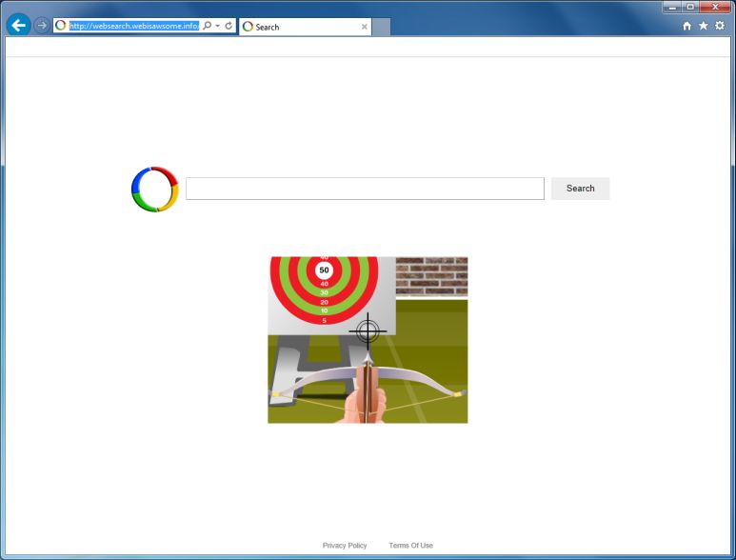
Task: Open the address bar autocomplete dropdown arrow
Action: pyautogui.click(x=218, y=26)
